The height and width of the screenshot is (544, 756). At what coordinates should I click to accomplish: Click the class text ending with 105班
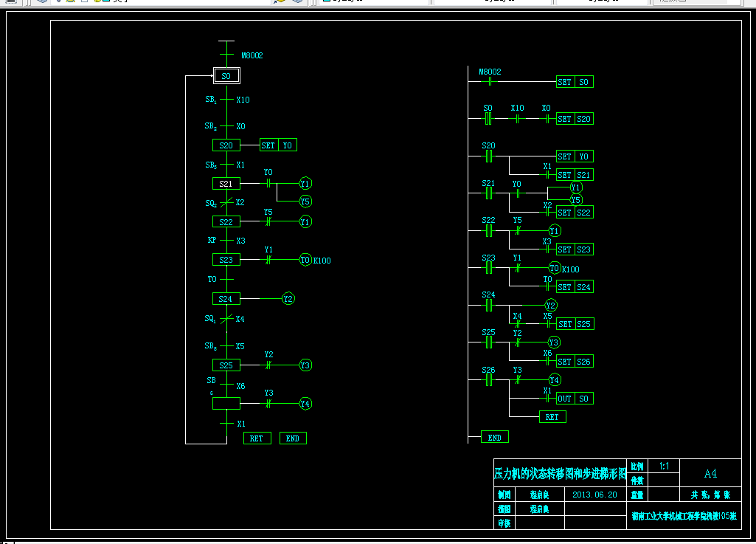(684, 516)
